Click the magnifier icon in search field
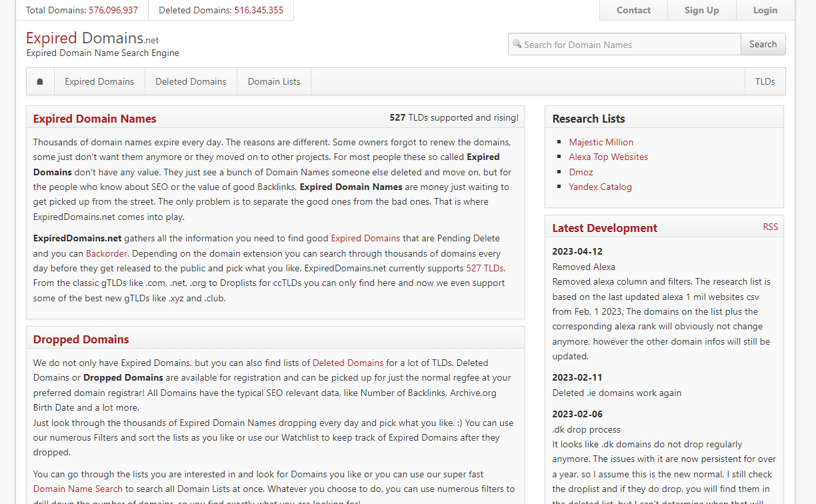Image resolution: width=816 pixels, height=504 pixels. click(517, 44)
